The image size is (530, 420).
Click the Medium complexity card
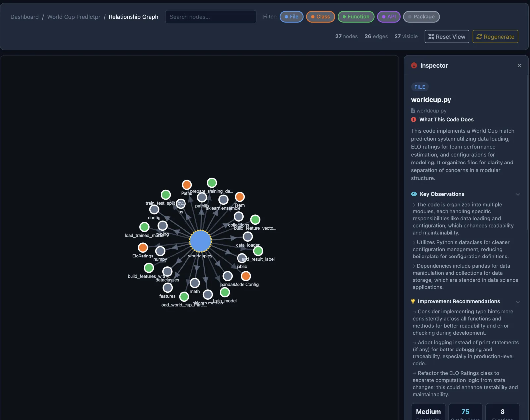coord(428,412)
